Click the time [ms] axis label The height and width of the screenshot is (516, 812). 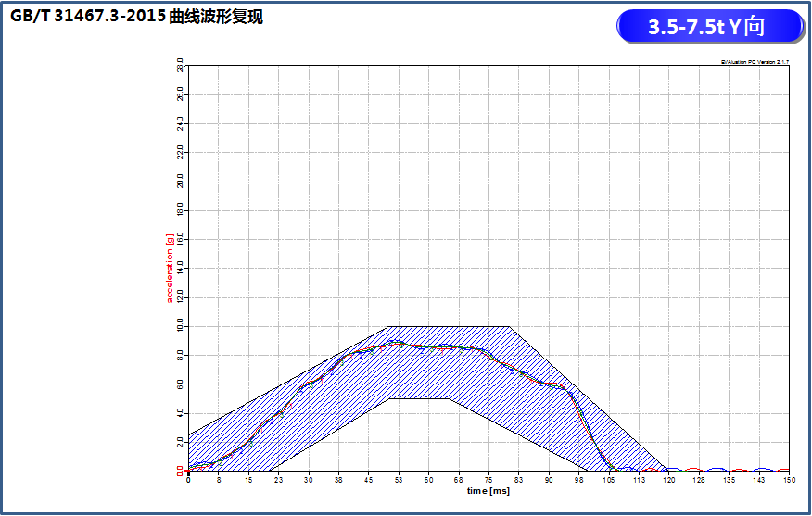tap(488, 491)
